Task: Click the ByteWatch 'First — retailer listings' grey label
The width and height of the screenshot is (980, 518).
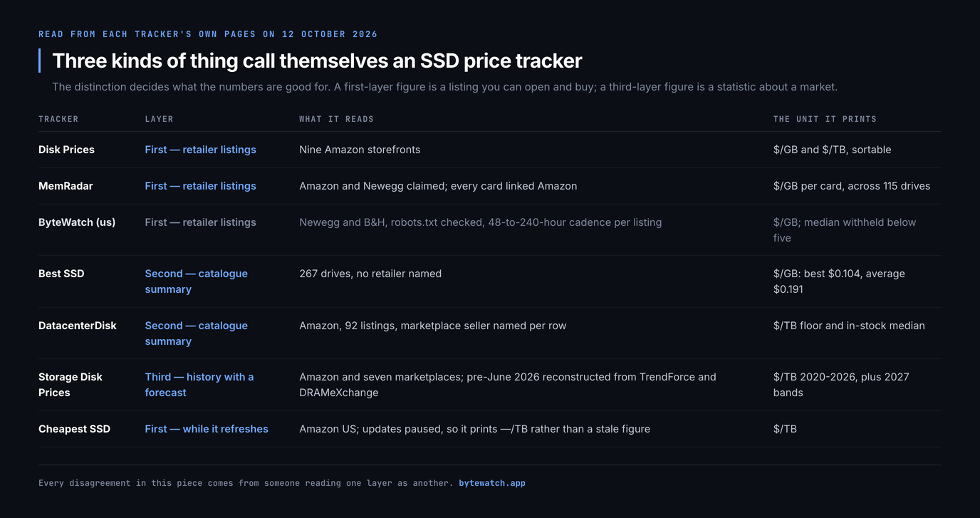Action: point(200,222)
